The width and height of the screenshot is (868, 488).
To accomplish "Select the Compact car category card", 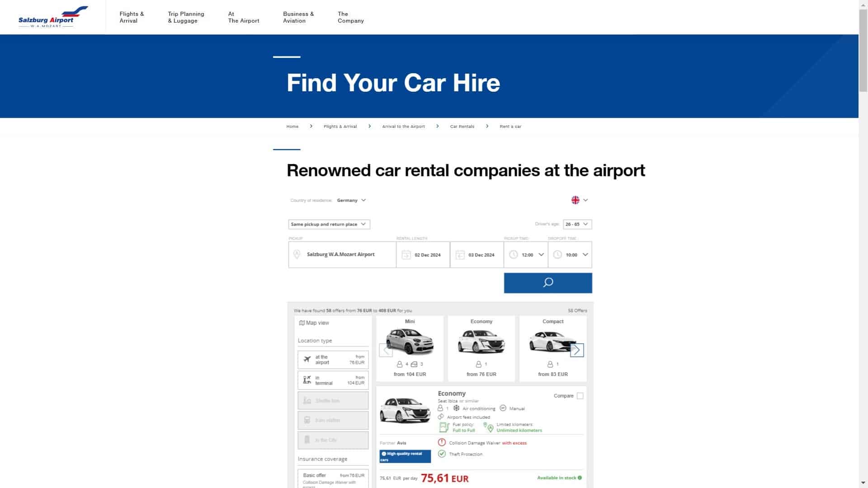I will point(553,348).
